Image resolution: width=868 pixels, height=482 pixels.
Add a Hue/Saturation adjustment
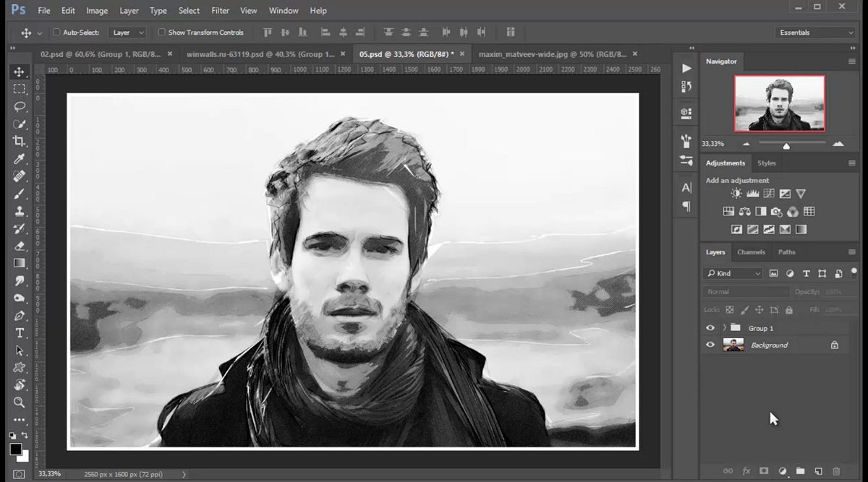[x=729, y=212]
